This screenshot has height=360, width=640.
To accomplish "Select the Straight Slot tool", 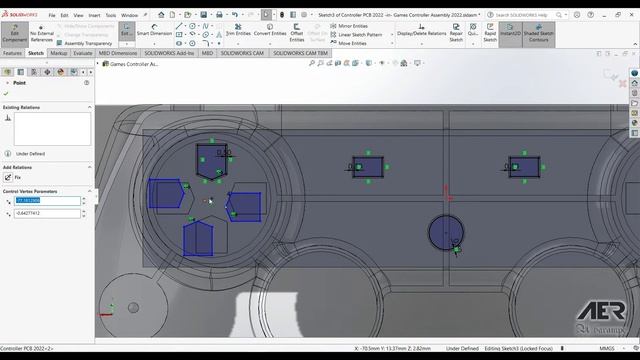I will point(179,43).
